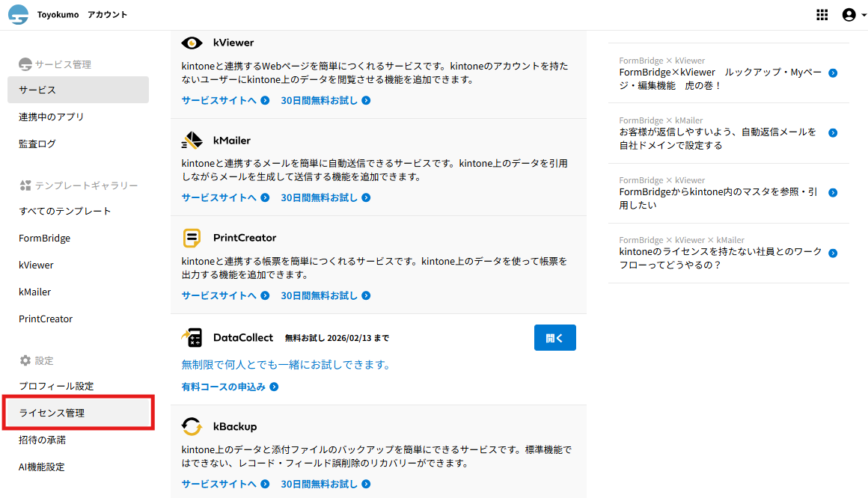Click 有料コースの申込み link
868x498 pixels.
coord(230,387)
